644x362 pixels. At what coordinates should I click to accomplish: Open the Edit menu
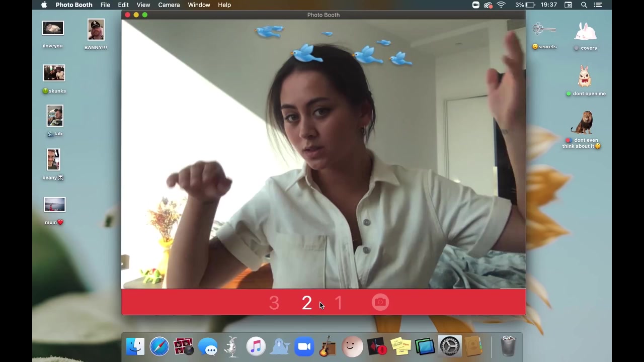(x=123, y=5)
